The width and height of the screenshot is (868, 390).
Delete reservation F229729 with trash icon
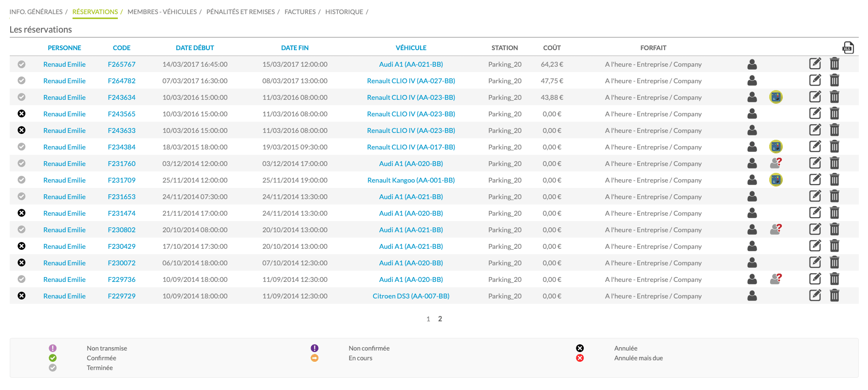[834, 296]
